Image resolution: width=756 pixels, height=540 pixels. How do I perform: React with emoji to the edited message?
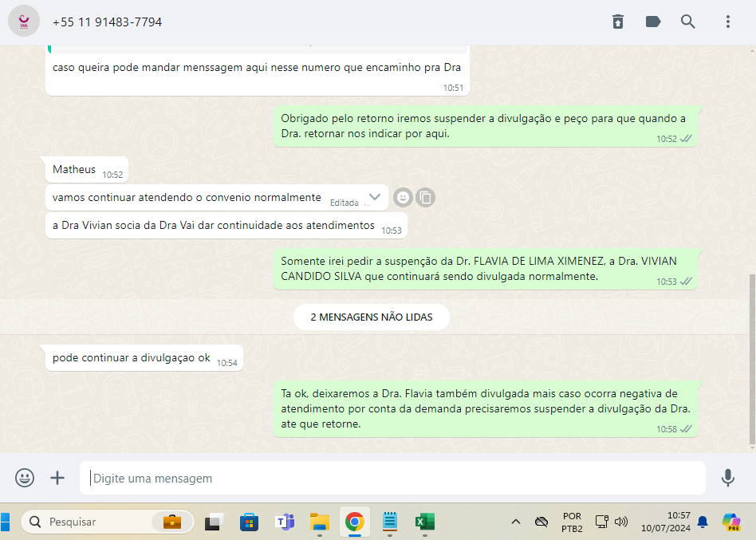coord(404,197)
